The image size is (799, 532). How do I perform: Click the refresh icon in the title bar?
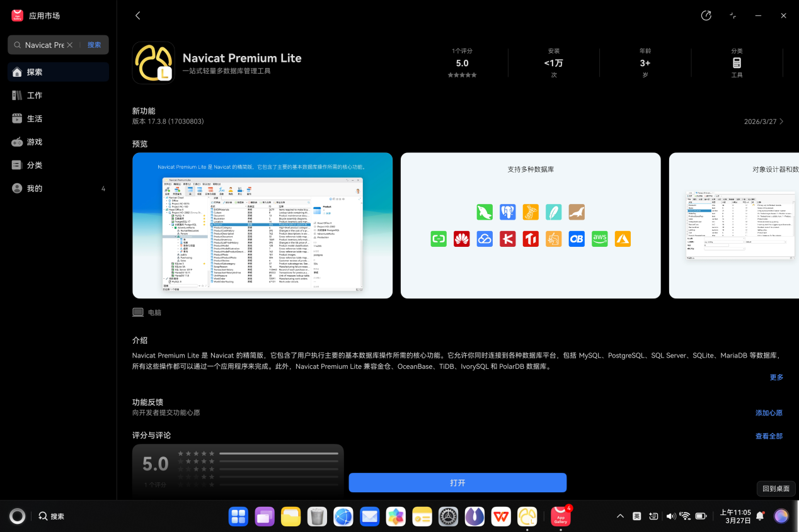tap(706, 15)
